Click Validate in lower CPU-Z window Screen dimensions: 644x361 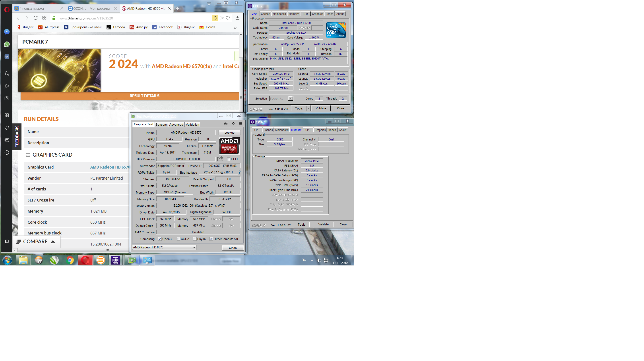[323, 225]
